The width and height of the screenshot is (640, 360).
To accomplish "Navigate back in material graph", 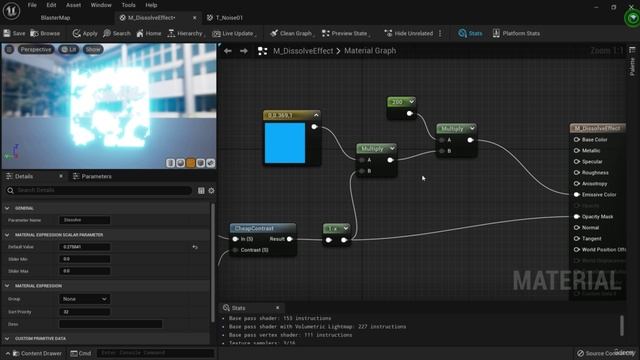I will point(228,51).
